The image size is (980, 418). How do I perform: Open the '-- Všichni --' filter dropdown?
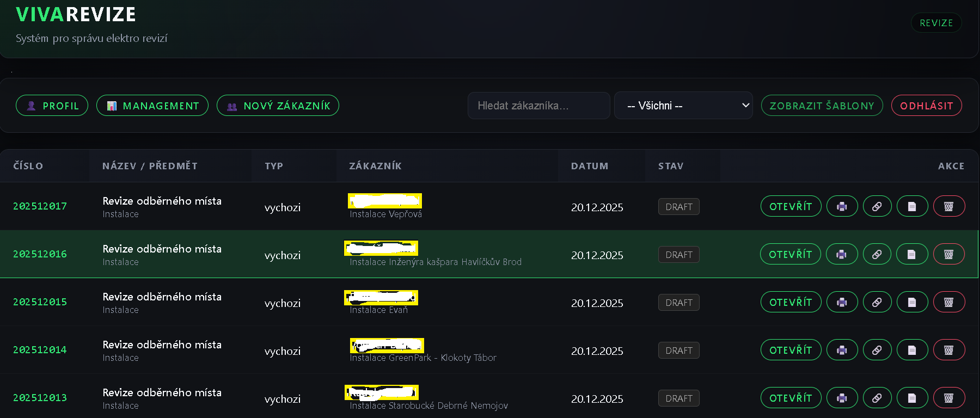pyautogui.click(x=683, y=106)
